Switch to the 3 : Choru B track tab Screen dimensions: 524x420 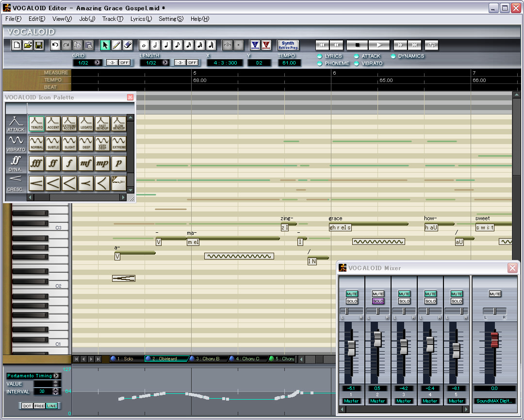tap(207, 359)
